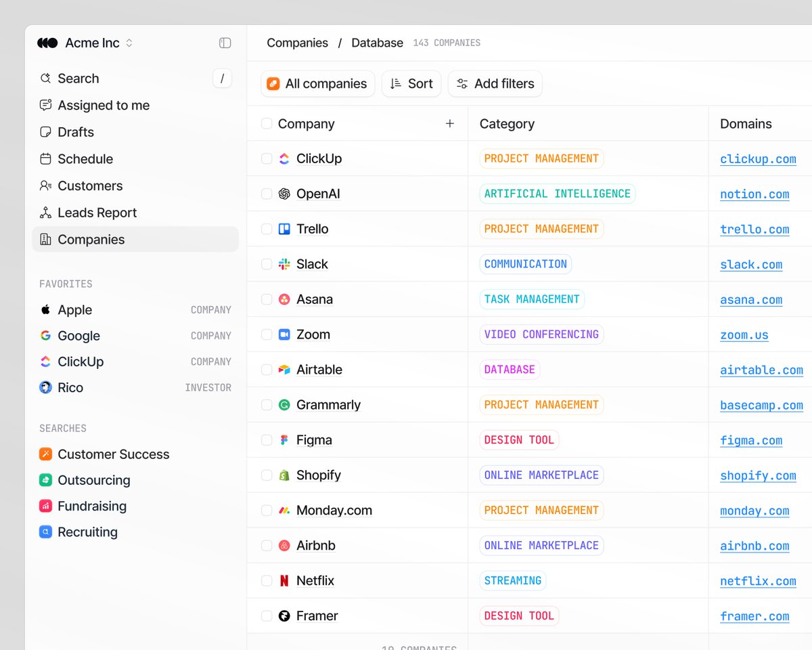Click the Airbnb logo icon
This screenshot has height=650, width=812.
284,546
